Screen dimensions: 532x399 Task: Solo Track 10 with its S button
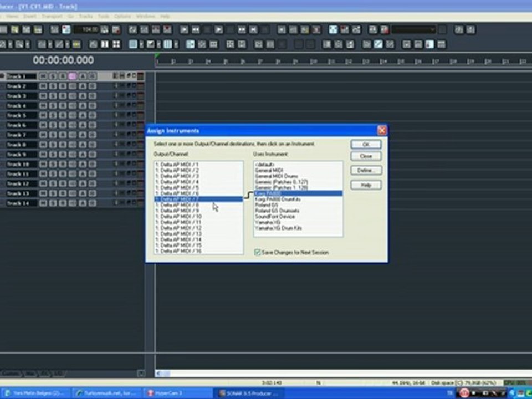pyautogui.click(x=53, y=164)
